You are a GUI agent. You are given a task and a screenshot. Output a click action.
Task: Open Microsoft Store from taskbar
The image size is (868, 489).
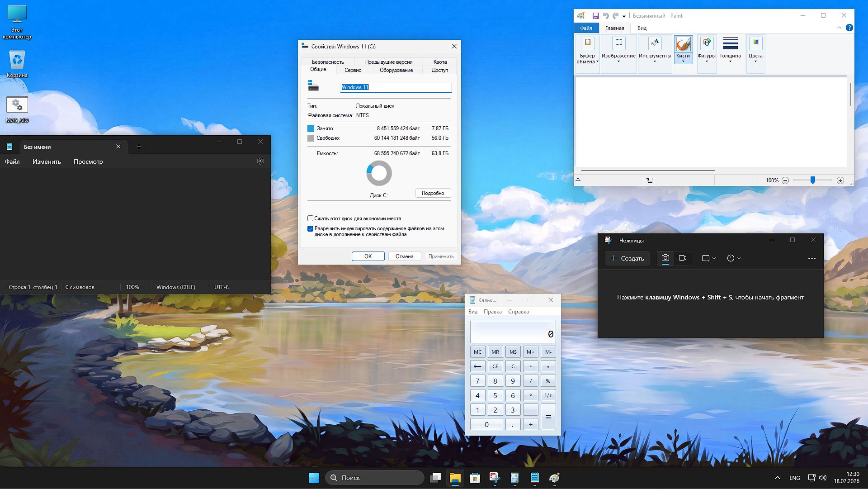pyautogui.click(x=475, y=478)
